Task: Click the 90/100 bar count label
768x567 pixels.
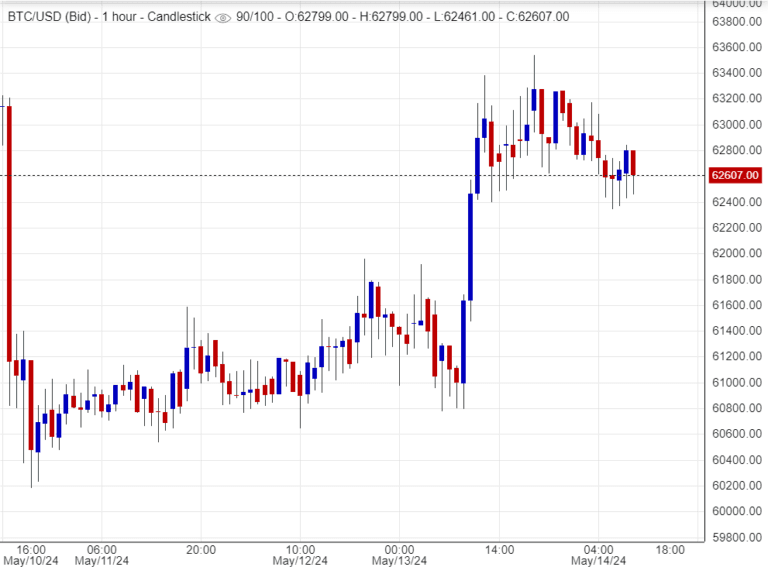Action: point(252,17)
